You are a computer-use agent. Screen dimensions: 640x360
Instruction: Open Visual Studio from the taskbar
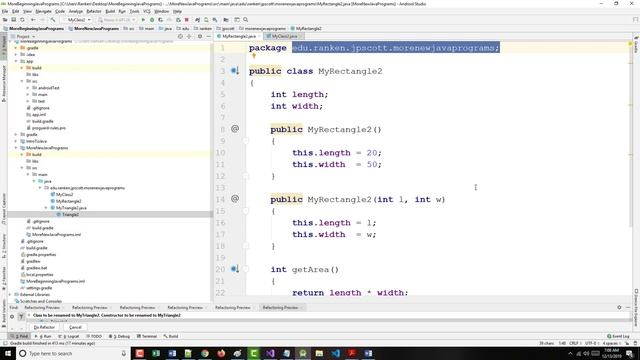(270, 353)
